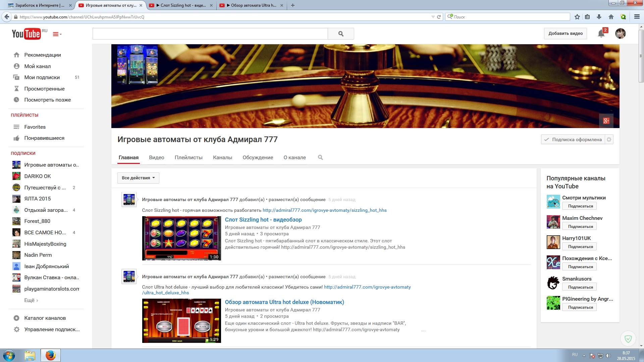Click the Добавить видео button
Screen dimensions: 644x362
pyautogui.click(x=565, y=34)
